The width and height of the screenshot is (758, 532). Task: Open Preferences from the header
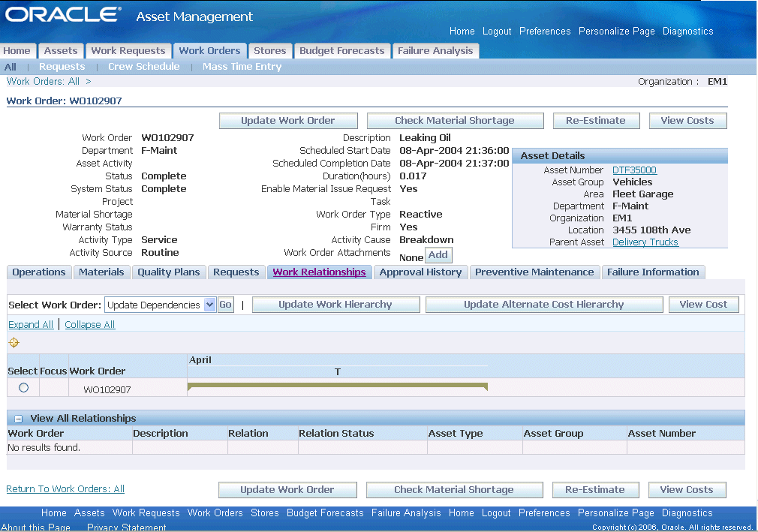(545, 31)
